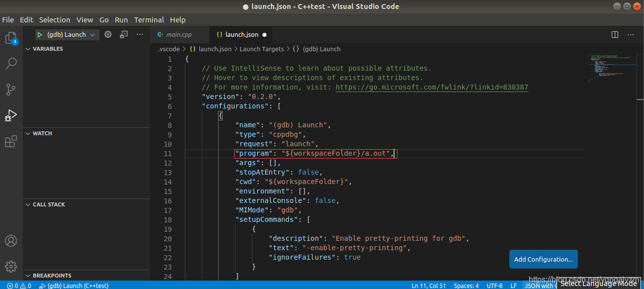Open the Accounts menu icon
The width and height of the screenshot is (644, 289).
[x=11, y=241]
